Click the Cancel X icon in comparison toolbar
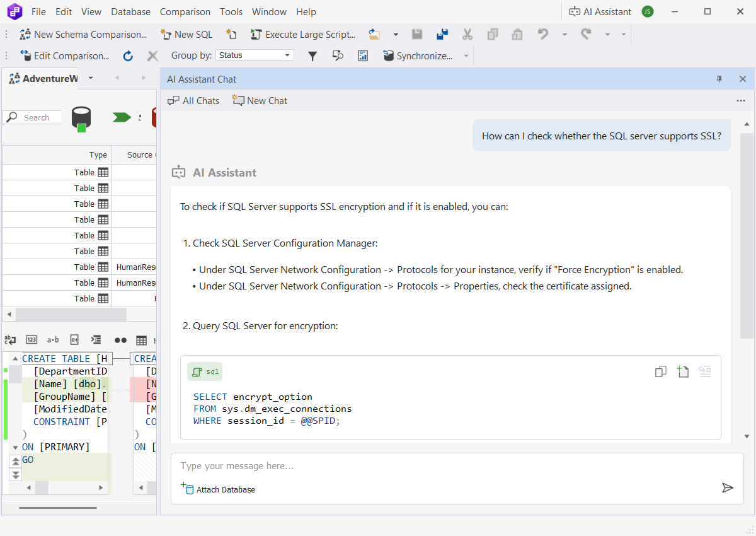756x536 pixels. pyautogui.click(x=152, y=56)
